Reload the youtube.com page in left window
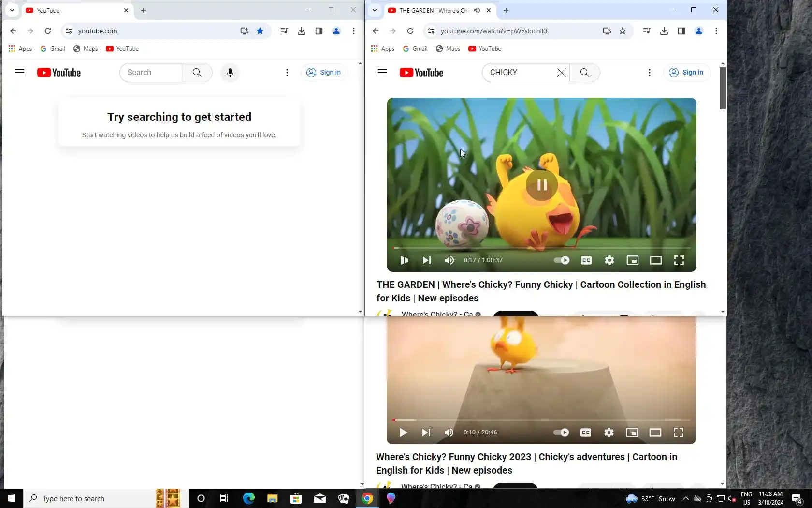812x508 pixels. click(48, 31)
